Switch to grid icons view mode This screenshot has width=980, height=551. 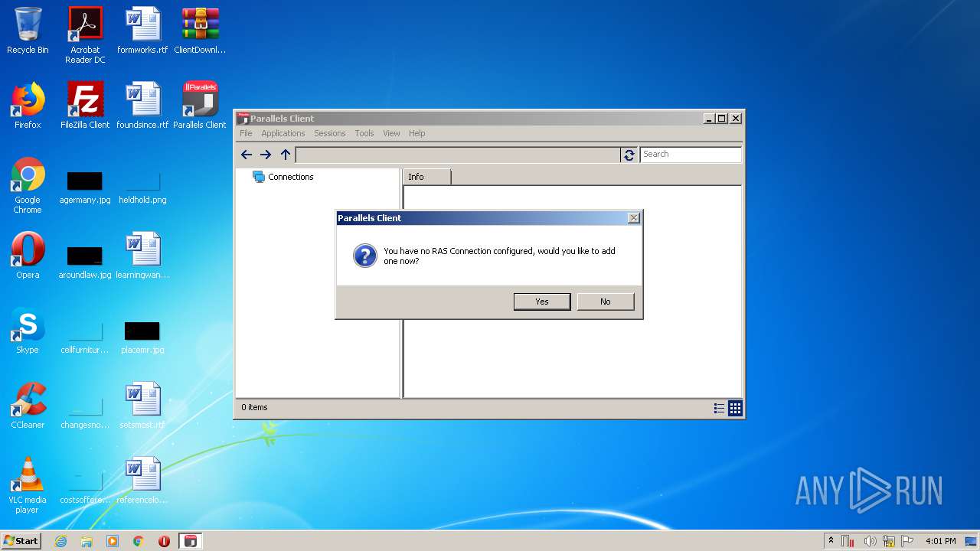click(735, 409)
